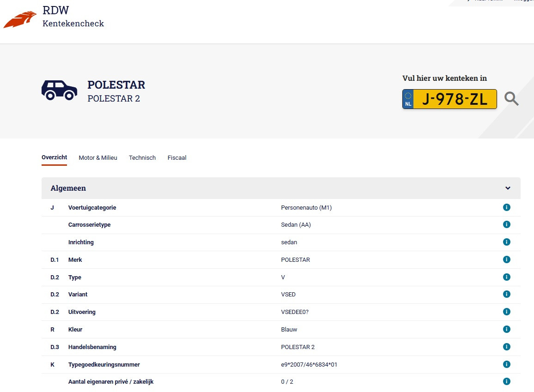534x392 pixels.
Task: Click the Handelsbenaming info icon
Action: pyautogui.click(x=507, y=347)
